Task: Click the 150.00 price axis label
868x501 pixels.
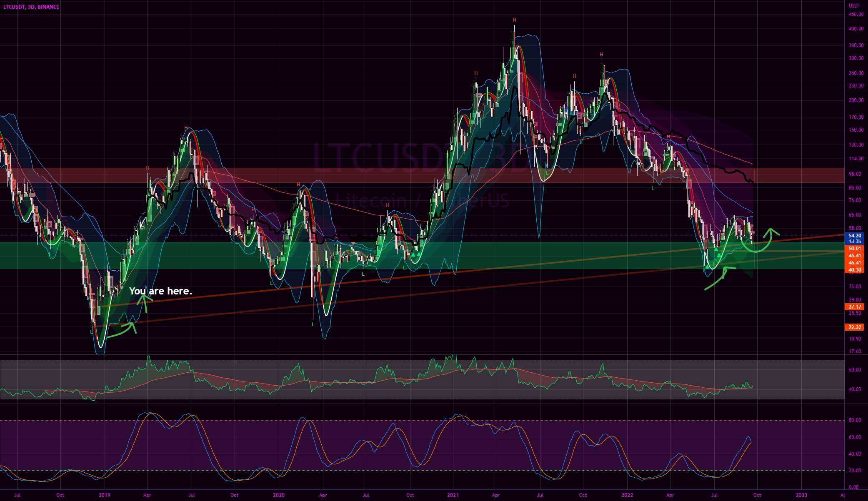Action: click(x=856, y=130)
